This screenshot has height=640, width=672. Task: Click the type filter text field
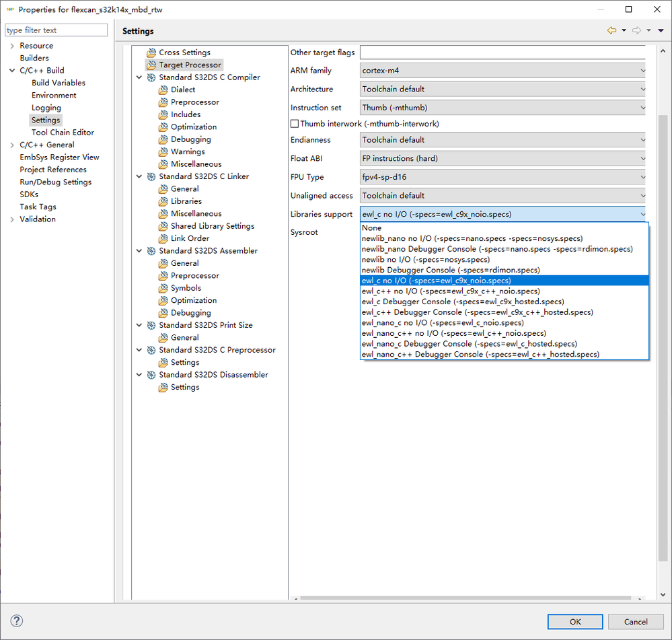coord(56,30)
